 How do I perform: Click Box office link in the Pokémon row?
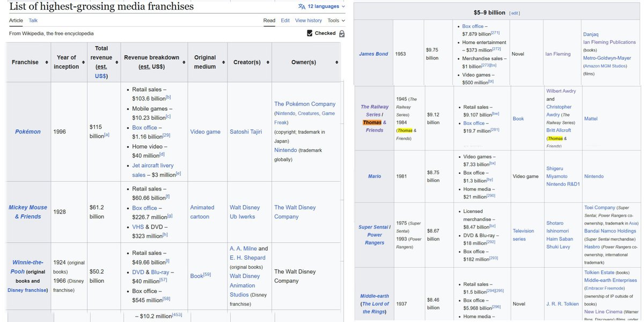(x=145, y=128)
